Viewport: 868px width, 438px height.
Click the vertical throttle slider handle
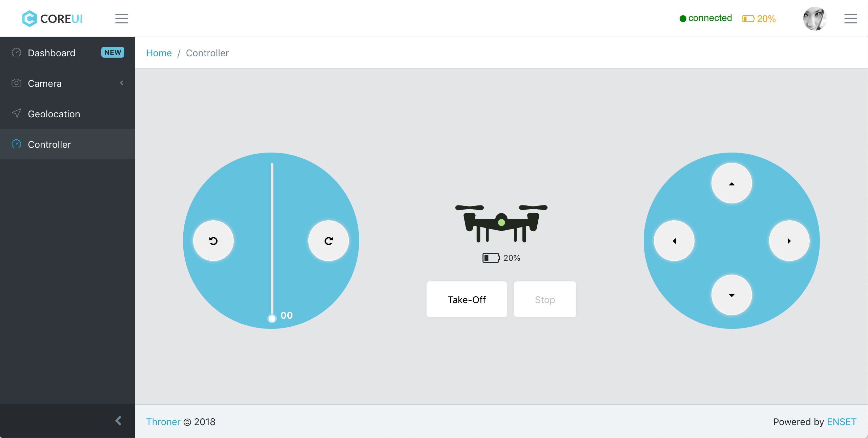pyautogui.click(x=272, y=318)
